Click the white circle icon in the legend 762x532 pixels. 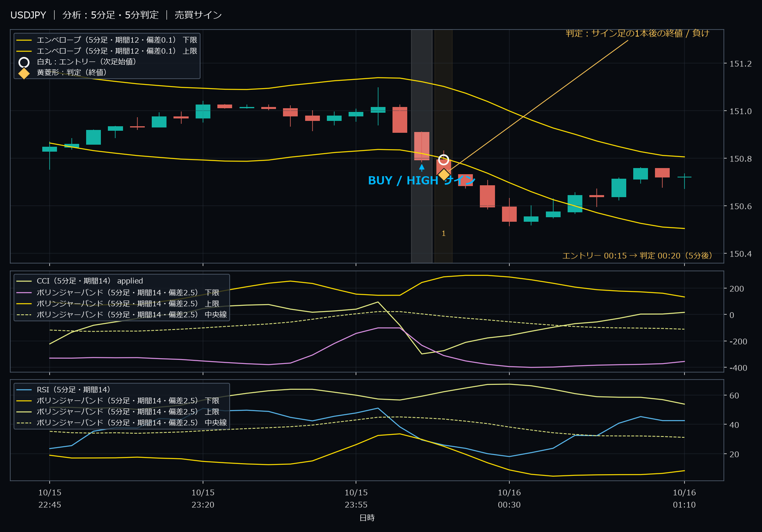(24, 62)
